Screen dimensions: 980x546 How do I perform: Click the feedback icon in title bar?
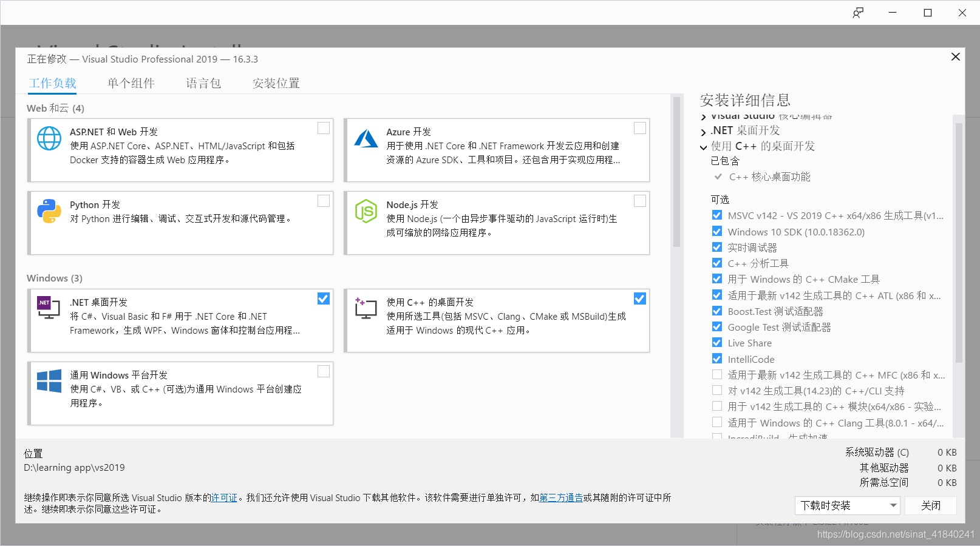(858, 13)
